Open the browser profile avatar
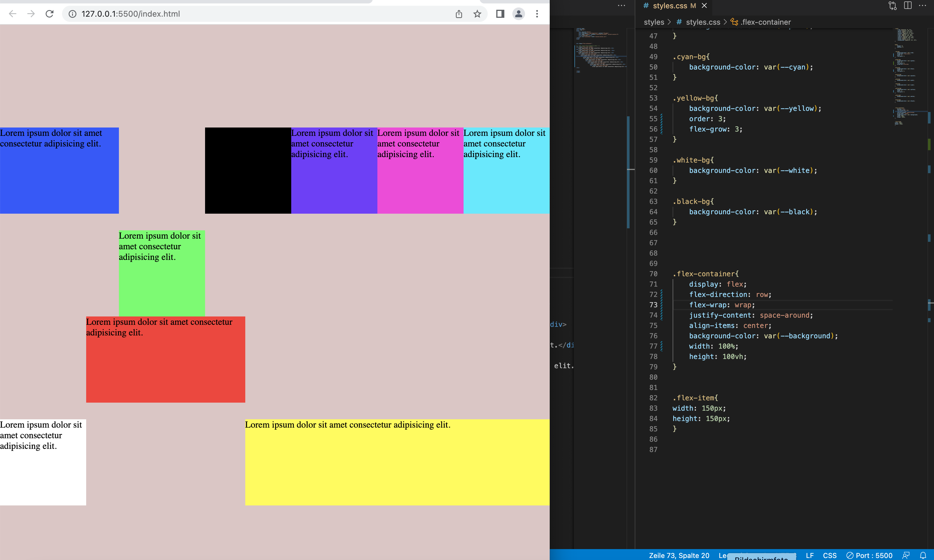Viewport: 934px width, 560px height. point(518,14)
